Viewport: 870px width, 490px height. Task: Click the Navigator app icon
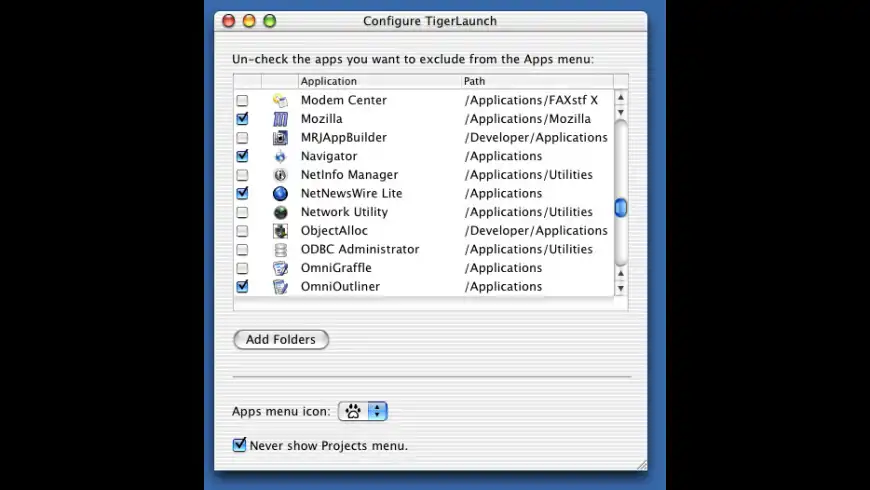280,156
